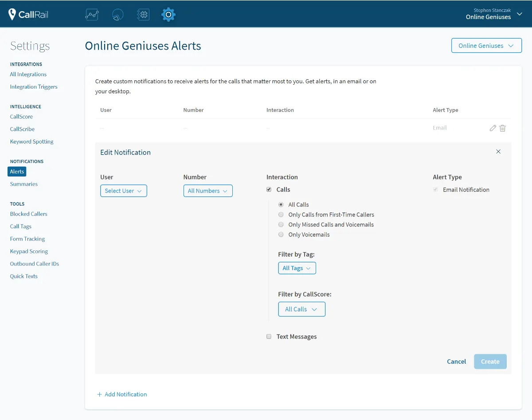This screenshot has height=420, width=532.
Task: Open Outbound Caller IDs tool
Action: [x=35, y=264]
